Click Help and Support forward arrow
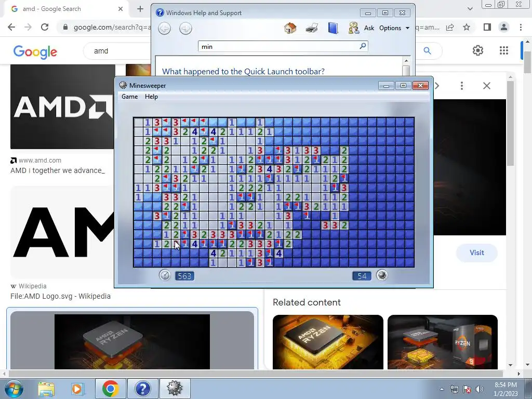This screenshot has height=399, width=532. pos(185,29)
